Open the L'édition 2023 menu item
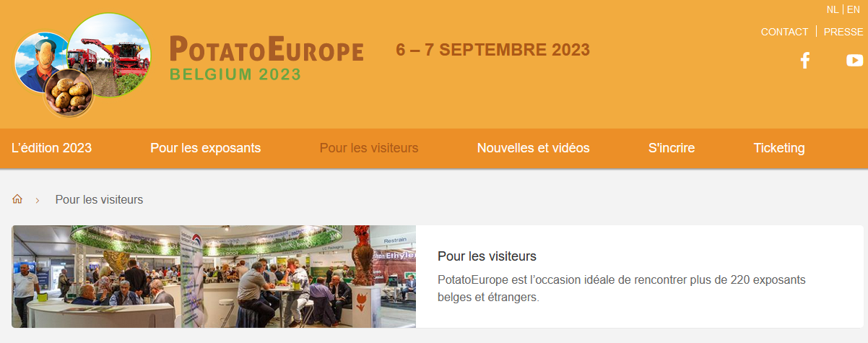The height and width of the screenshot is (343, 868). point(51,148)
